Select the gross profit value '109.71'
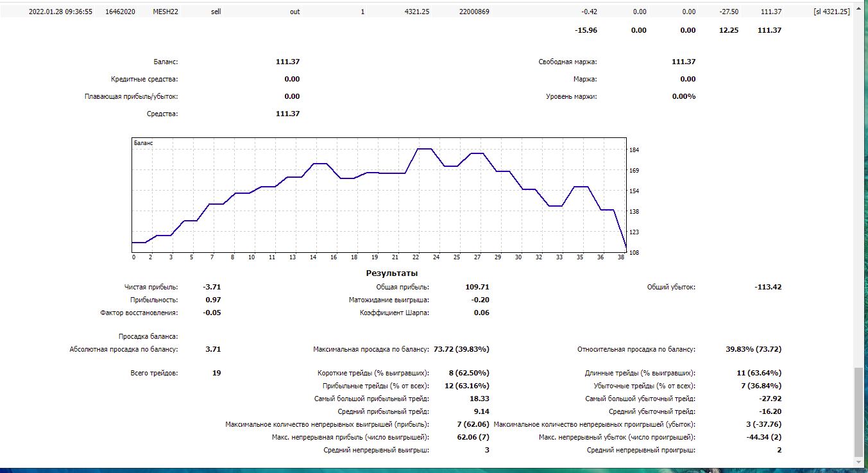 (x=476, y=287)
